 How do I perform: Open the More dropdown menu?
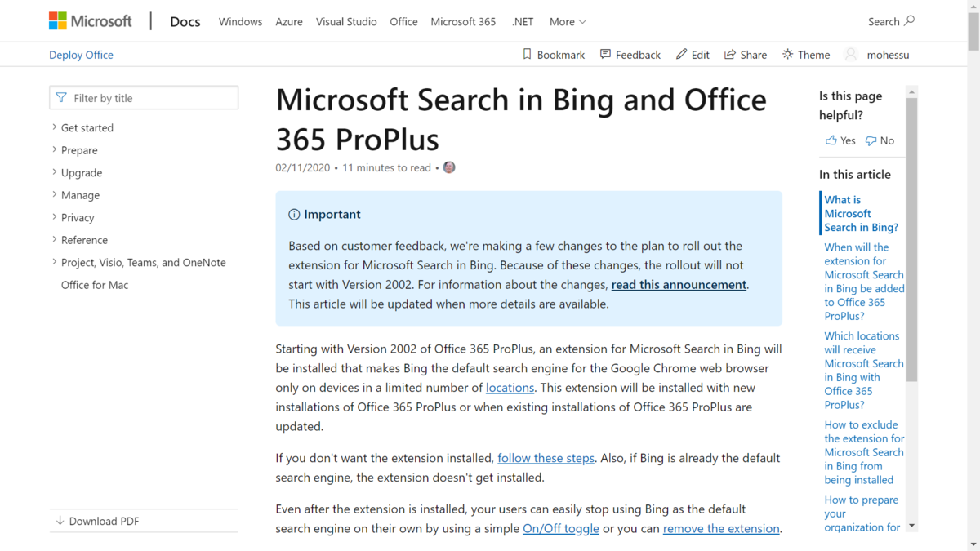pos(568,22)
